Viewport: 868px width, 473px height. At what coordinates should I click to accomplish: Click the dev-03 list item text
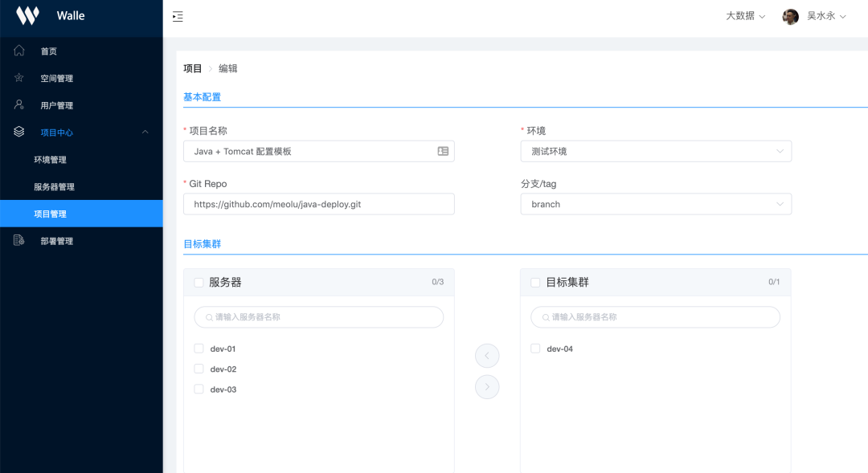click(223, 389)
